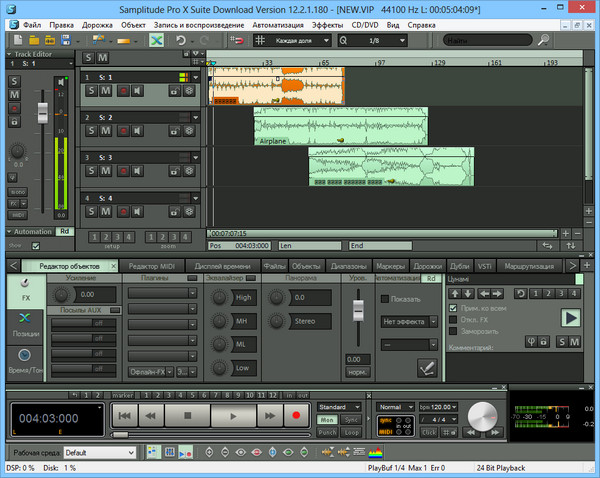Save project with the floppy disk icon
Viewport: 600px width, 478px height.
[66, 40]
